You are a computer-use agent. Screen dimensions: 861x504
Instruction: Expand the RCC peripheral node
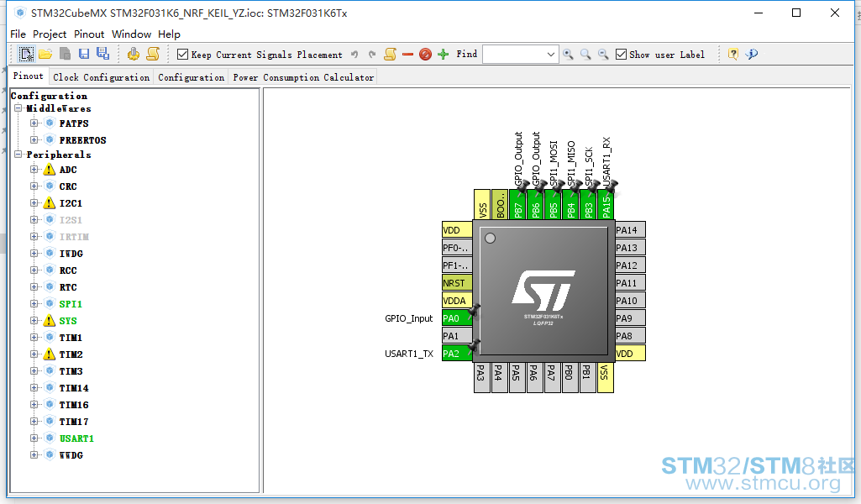34,270
